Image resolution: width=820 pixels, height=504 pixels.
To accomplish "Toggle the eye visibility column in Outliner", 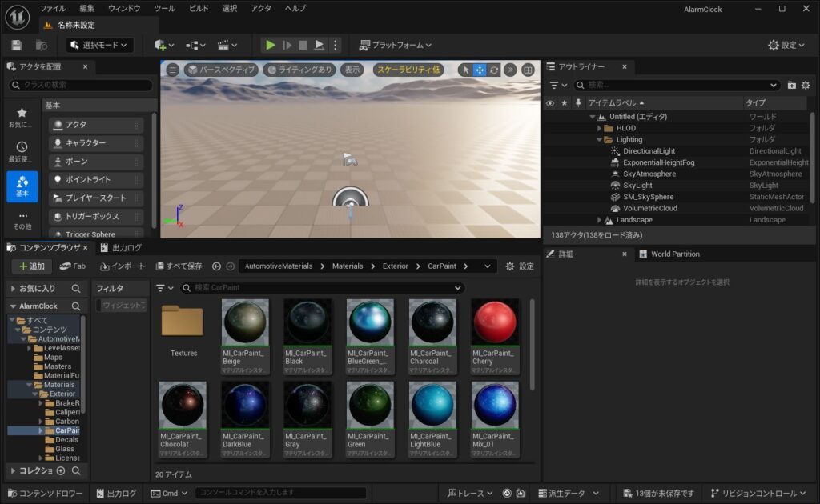I will [549, 103].
